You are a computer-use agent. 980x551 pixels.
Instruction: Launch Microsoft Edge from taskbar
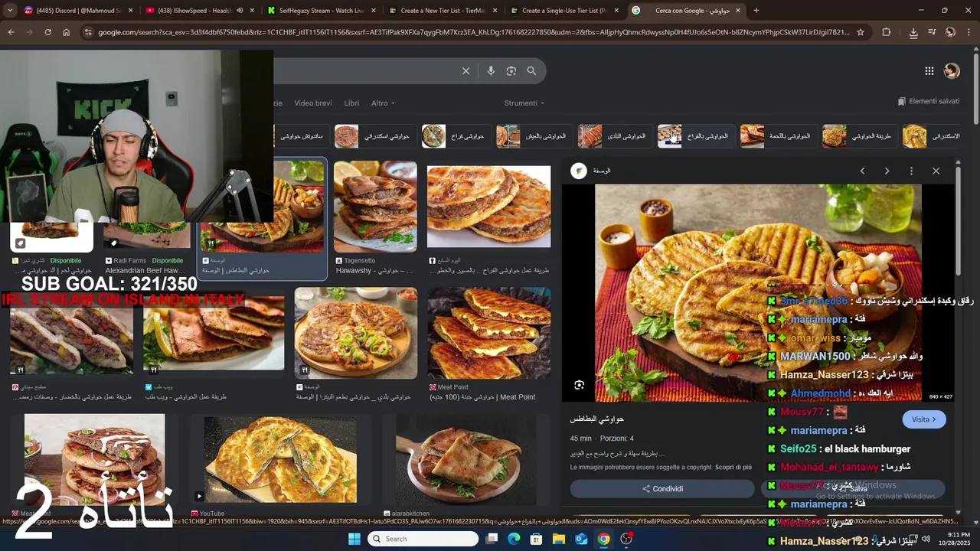(514, 539)
